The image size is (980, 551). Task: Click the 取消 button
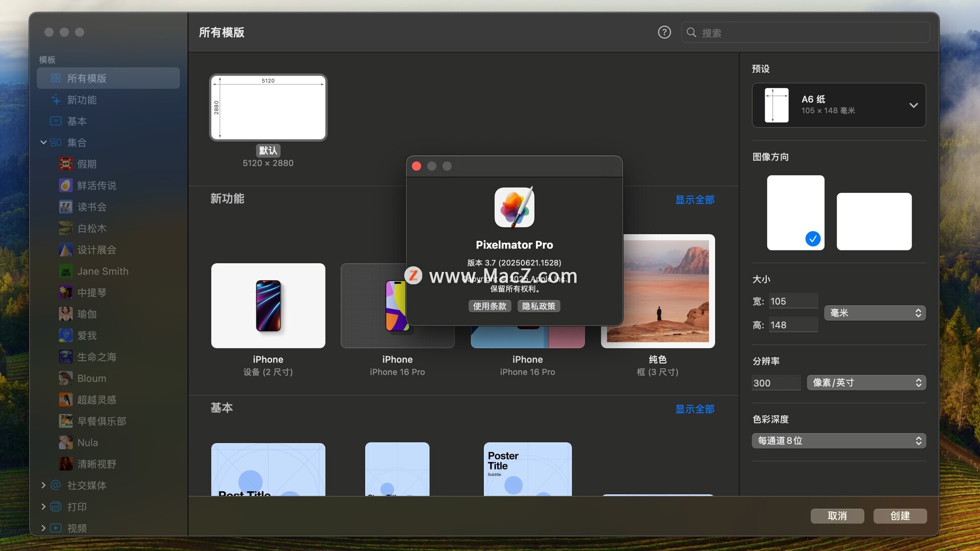click(837, 516)
